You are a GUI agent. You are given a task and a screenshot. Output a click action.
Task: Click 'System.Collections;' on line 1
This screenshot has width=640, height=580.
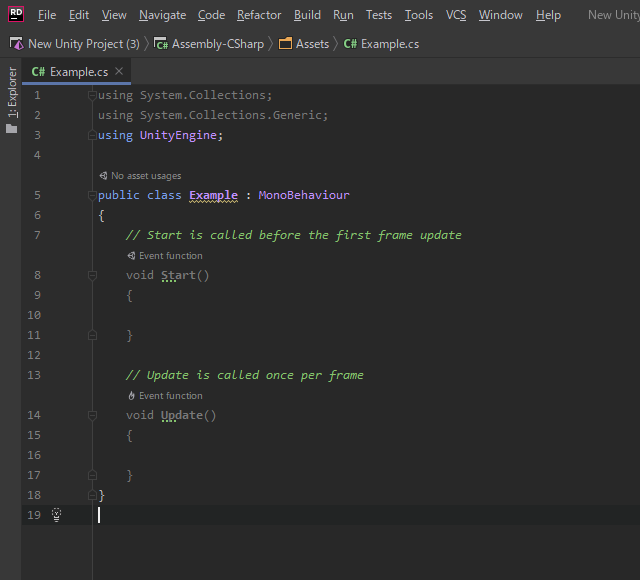click(x=206, y=95)
